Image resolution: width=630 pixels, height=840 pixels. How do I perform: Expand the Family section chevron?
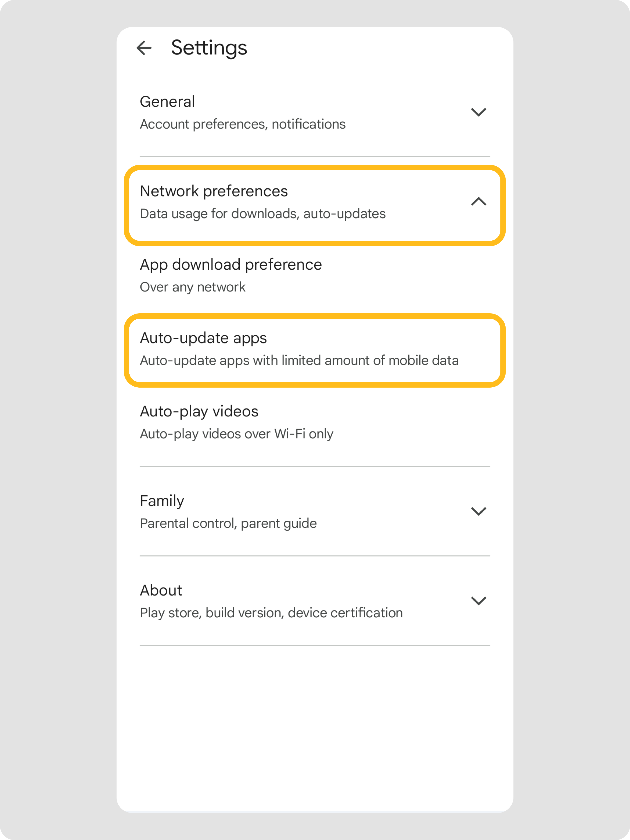(x=478, y=511)
